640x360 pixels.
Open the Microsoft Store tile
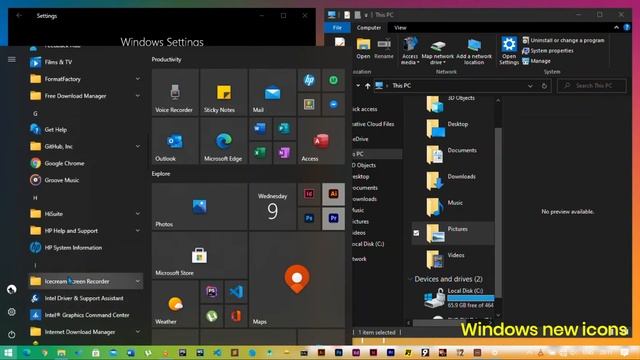click(x=200, y=255)
